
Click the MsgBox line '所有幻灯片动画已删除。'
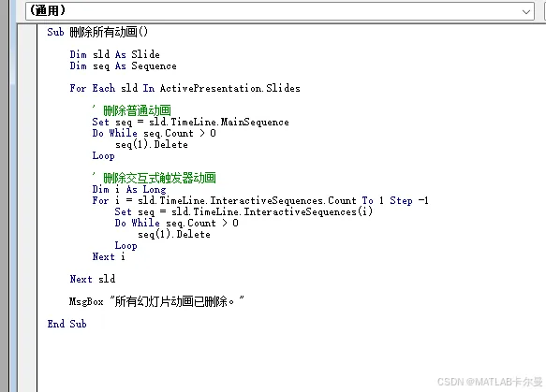[x=156, y=301]
